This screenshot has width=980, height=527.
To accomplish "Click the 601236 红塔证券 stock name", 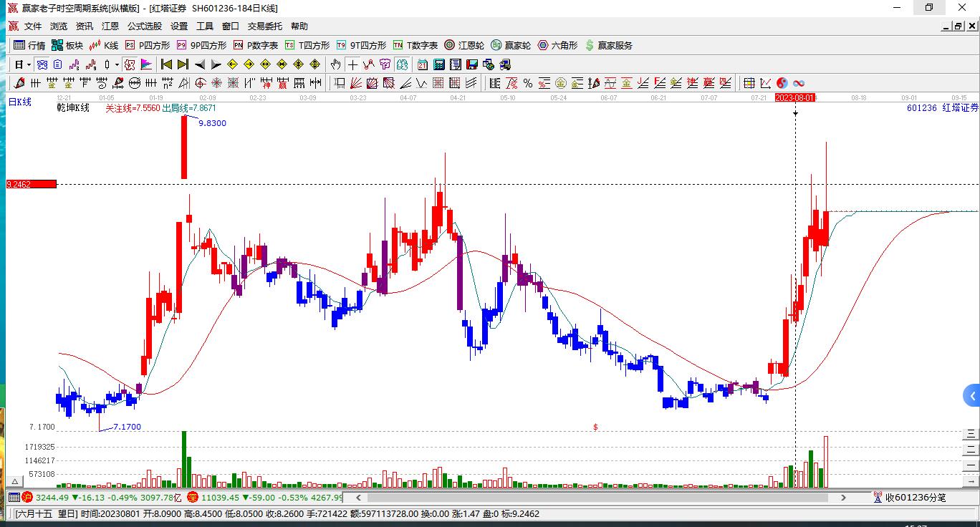I will (942, 108).
